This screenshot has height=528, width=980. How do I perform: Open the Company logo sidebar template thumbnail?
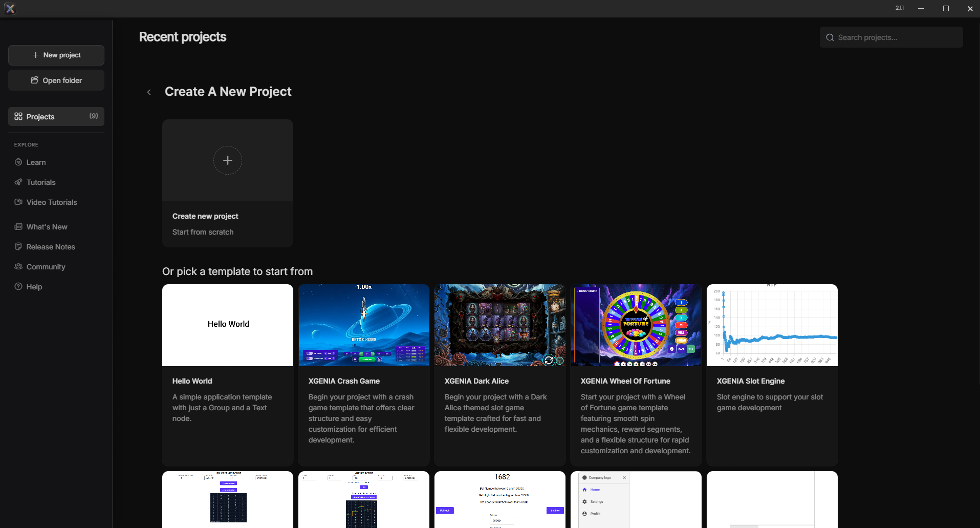click(636, 500)
